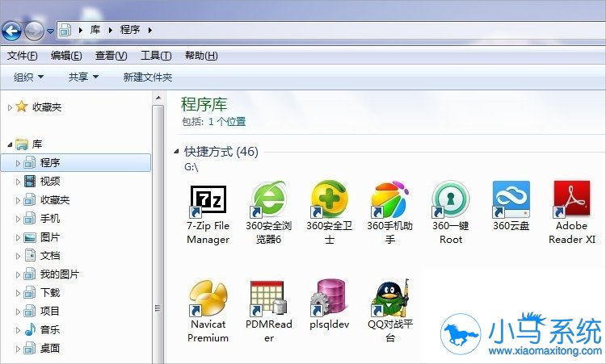
Task: Open the 360一键Root shortcut
Action: coord(451,213)
